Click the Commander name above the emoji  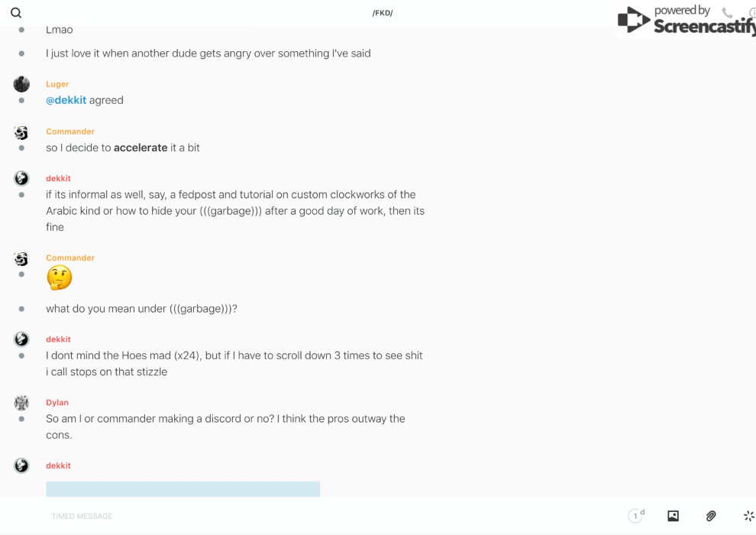click(70, 258)
